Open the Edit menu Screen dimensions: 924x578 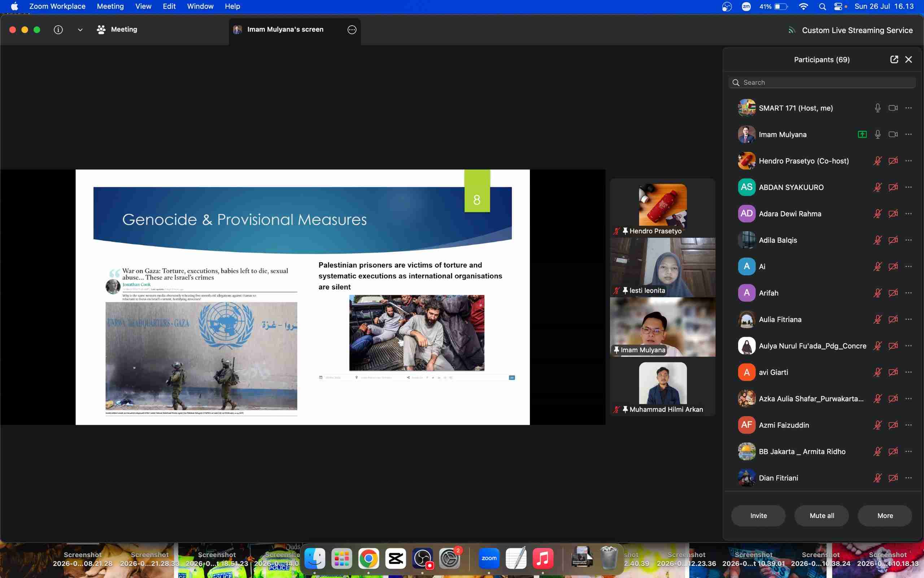coord(169,6)
